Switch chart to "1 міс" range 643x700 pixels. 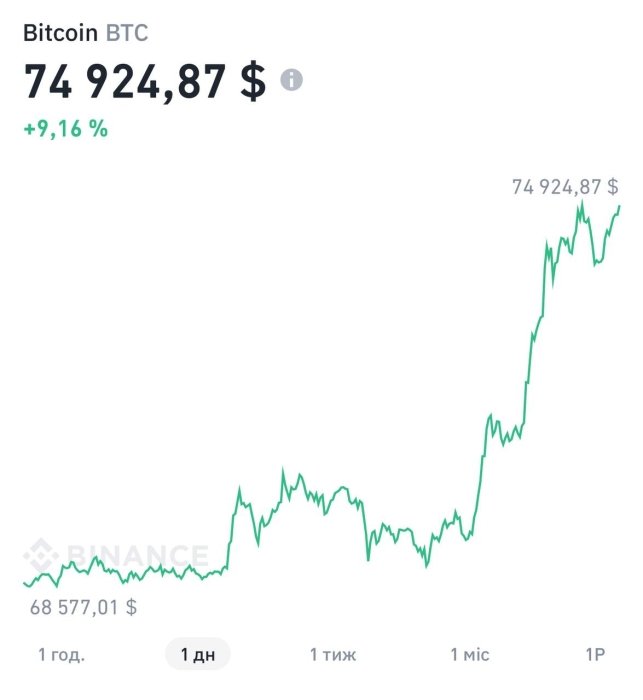[469, 655]
